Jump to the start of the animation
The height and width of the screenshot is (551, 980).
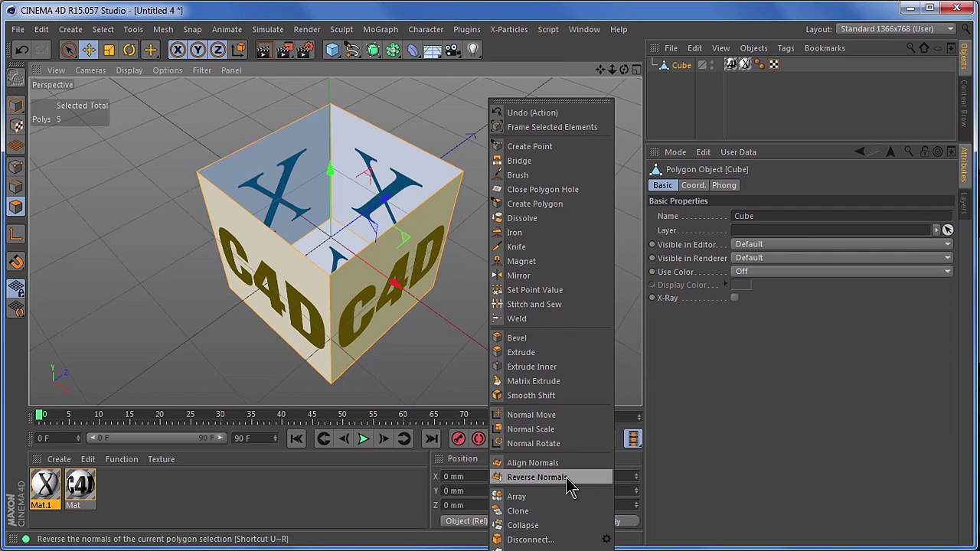coord(296,439)
